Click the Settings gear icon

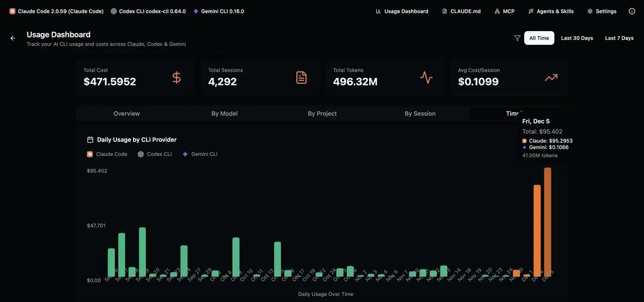[590, 11]
